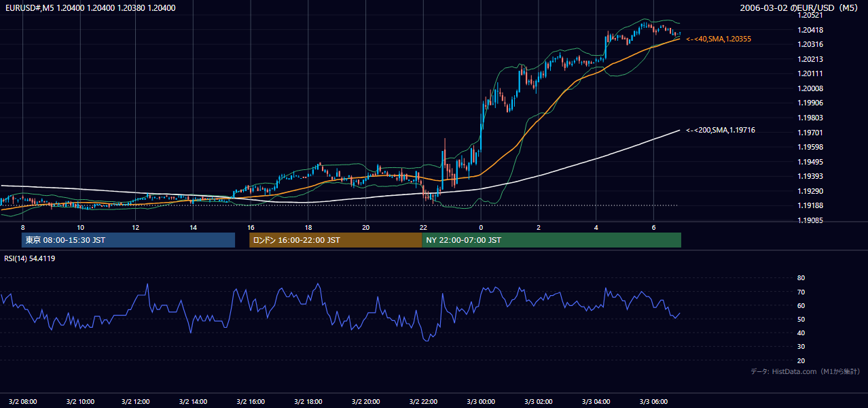Screen dimensions: 868x408
Task: Click price axis value 1.20418
Action: tap(810, 30)
